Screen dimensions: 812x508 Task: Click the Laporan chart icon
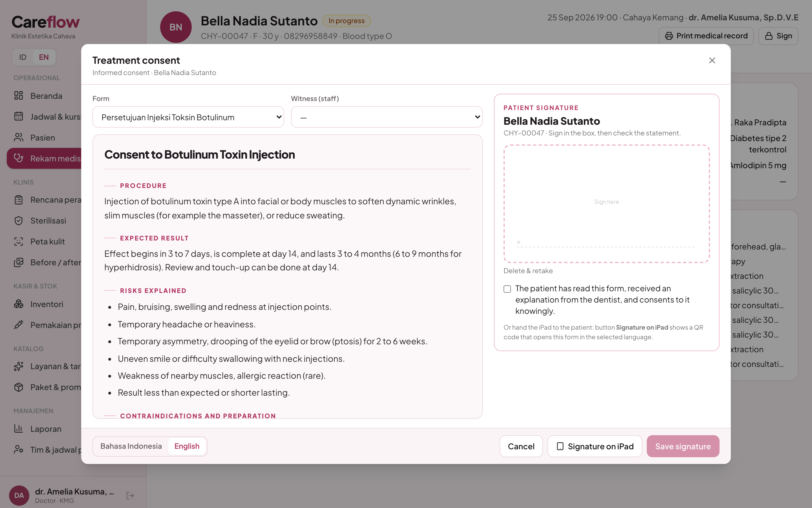pyautogui.click(x=18, y=429)
